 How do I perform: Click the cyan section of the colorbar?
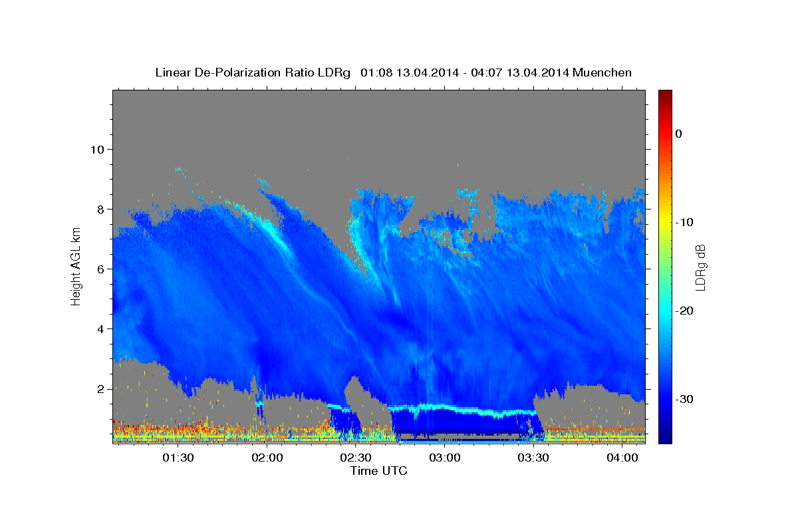(x=665, y=311)
